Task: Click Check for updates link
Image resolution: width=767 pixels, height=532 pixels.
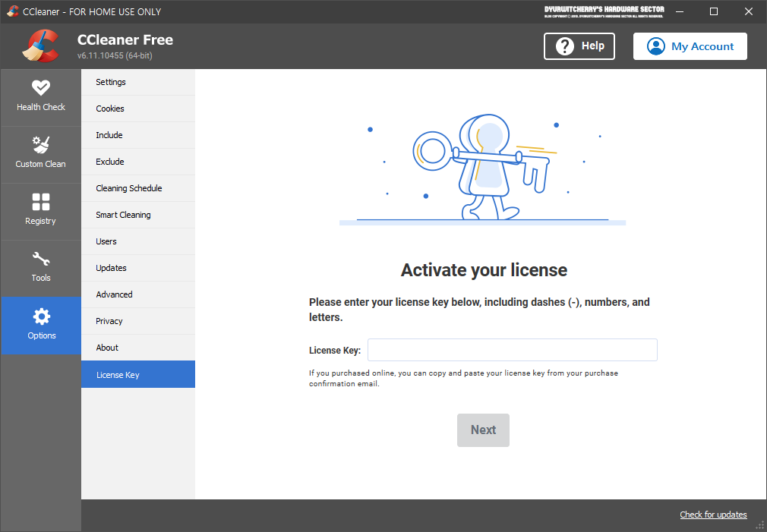Action: pyautogui.click(x=713, y=515)
